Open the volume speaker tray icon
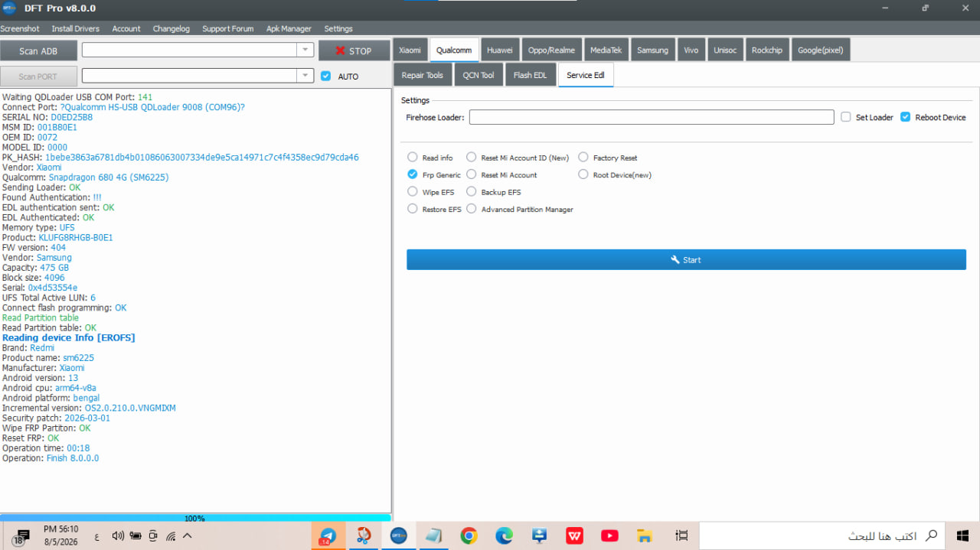Screen dimensions: 980x550 click(118, 536)
